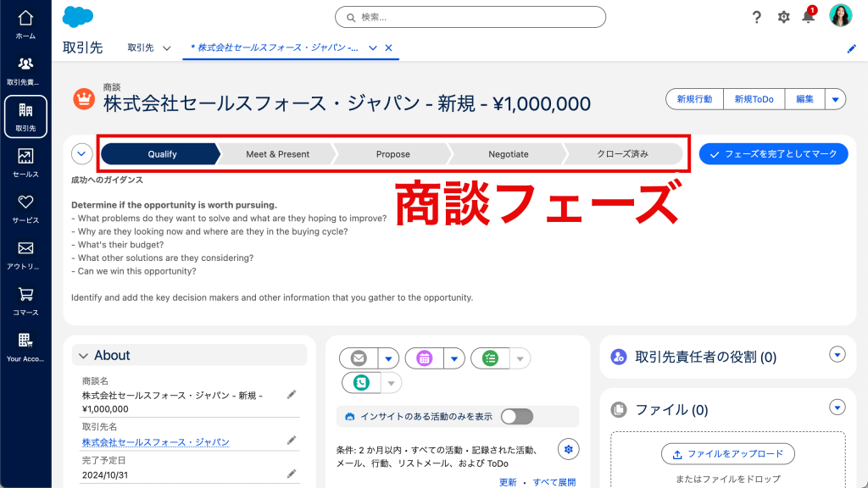868x488 pixels.
Task: Click the teal log a call button
Action: 361,383
